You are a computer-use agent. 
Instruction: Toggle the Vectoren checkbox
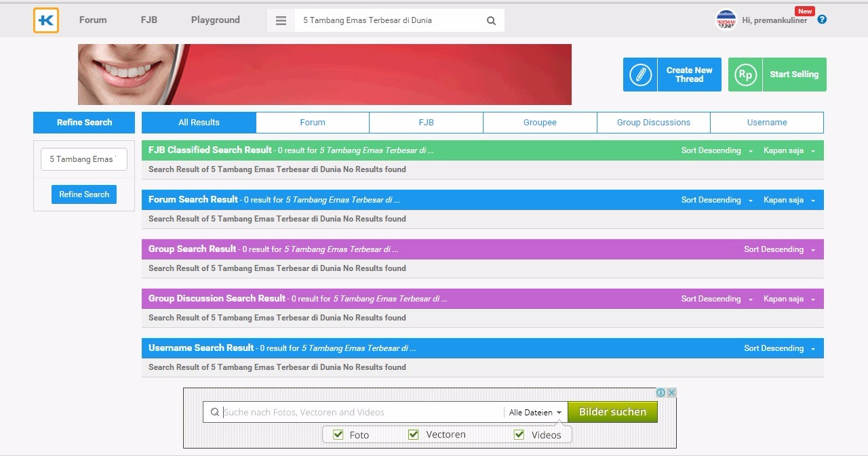pyautogui.click(x=413, y=434)
